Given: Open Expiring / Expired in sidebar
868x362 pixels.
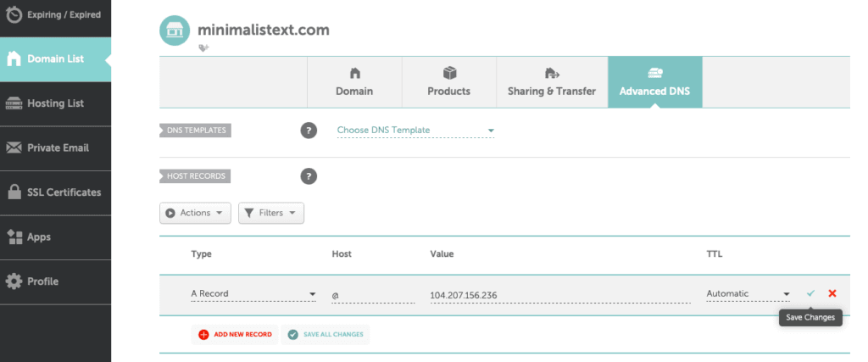Looking at the screenshot, I should (x=55, y=15).
